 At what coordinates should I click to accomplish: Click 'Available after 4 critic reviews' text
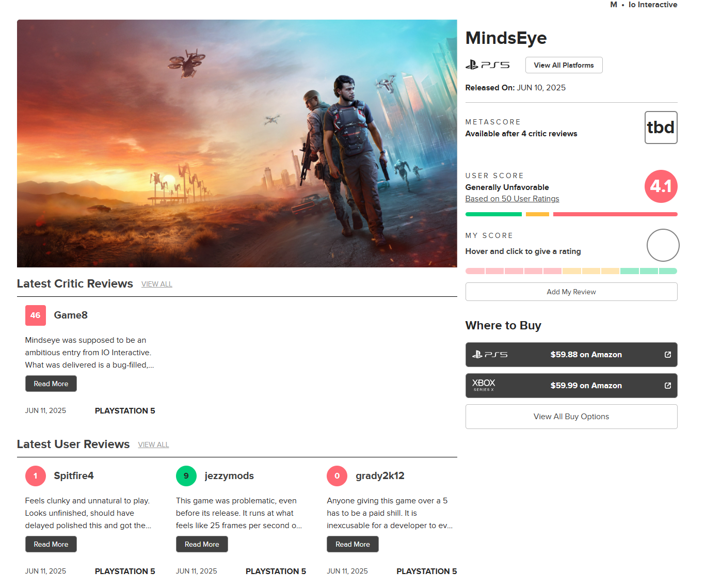pyautogui.click(x=521, y=134)
